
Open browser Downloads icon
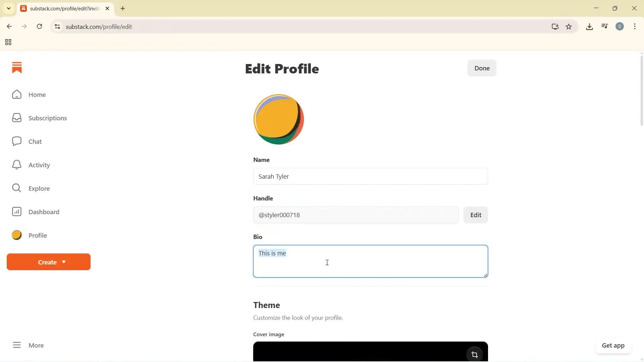point(589,26)
